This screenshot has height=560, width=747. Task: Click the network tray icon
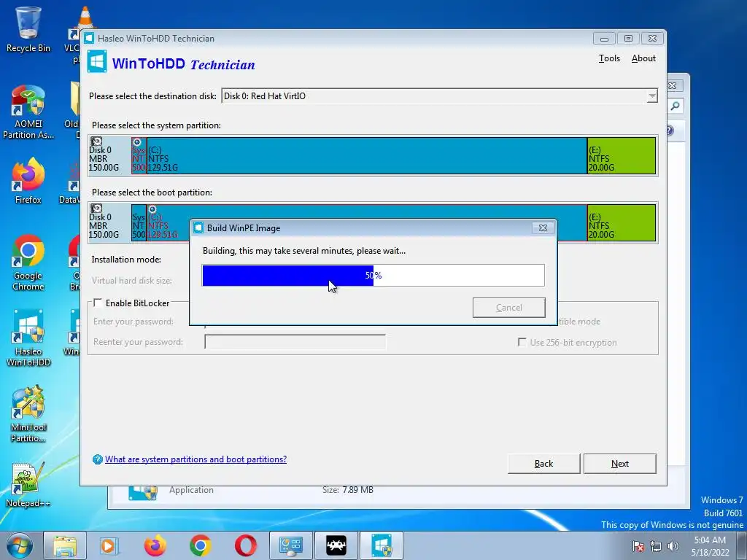click(x=656, y=546)
